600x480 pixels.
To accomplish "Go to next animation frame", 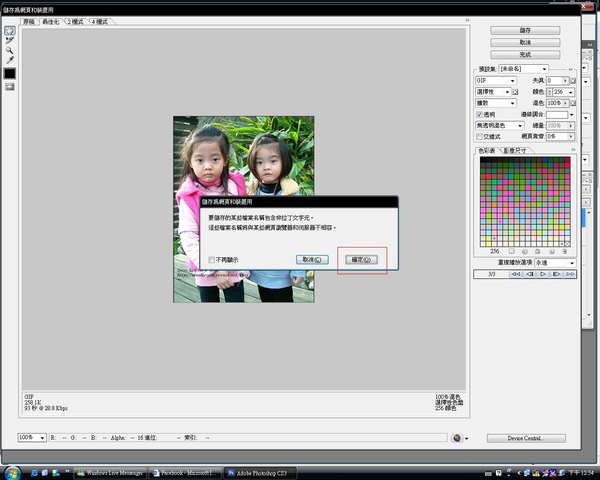I will (556, 274).
